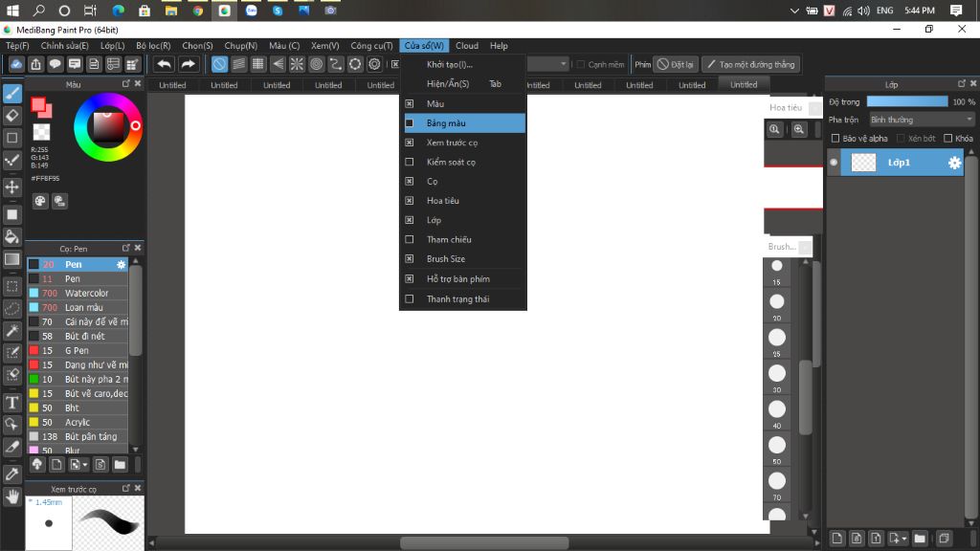Toggle Thanh trạng thái checkbox
The image size is (980, 551).
(410, 298)
